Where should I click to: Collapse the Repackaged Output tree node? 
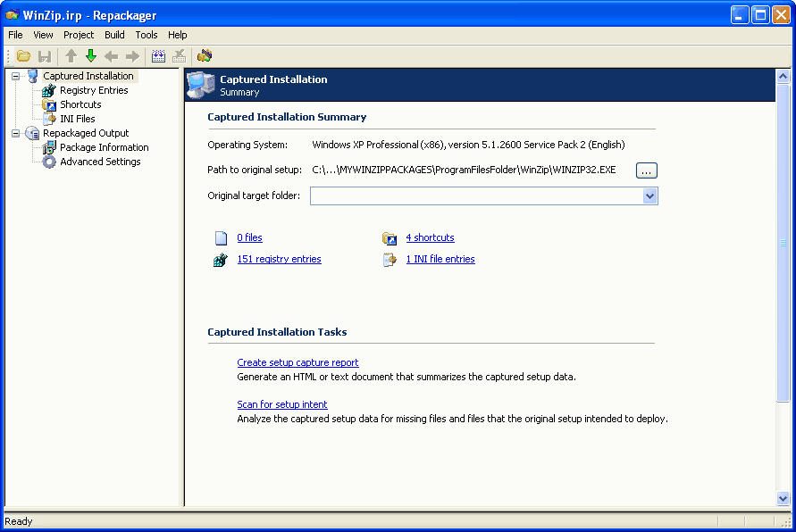[x=15, y=133]
